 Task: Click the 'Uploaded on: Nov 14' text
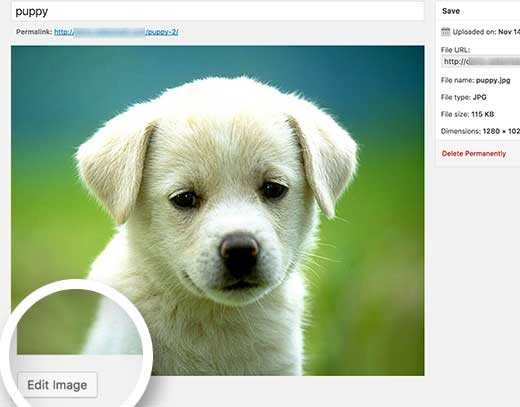pos(486,32)
